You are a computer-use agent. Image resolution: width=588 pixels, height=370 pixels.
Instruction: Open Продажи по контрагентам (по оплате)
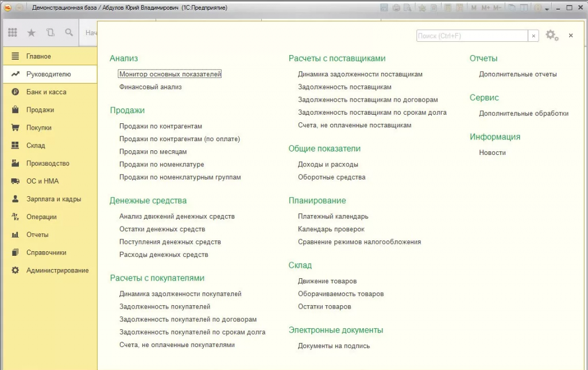pos(180,139)
